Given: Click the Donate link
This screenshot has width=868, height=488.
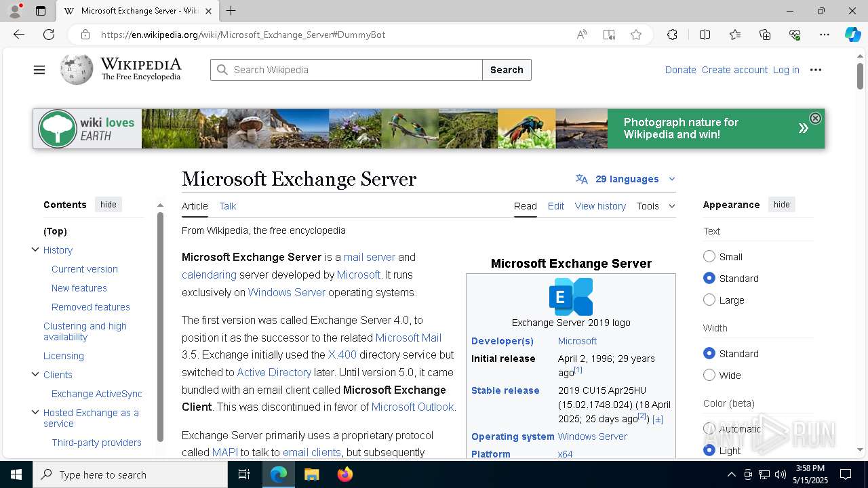Looking at the screenshot, I should (x=680, y=70).
